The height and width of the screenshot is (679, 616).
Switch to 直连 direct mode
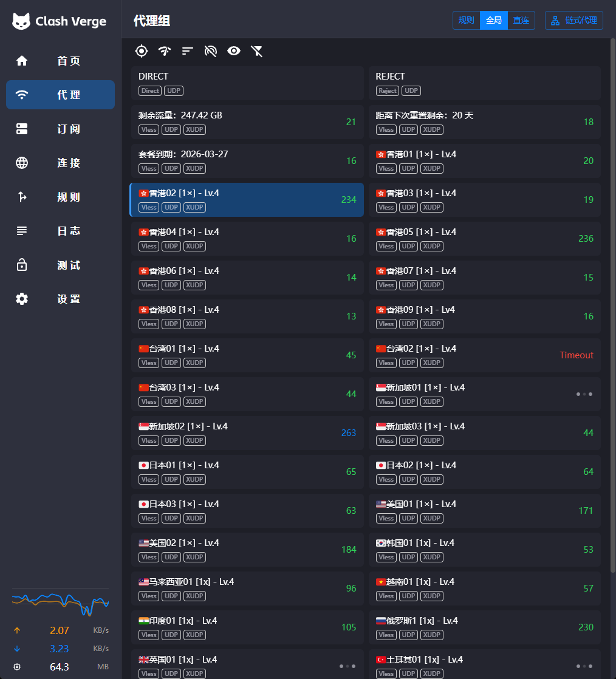pos(521,21)
